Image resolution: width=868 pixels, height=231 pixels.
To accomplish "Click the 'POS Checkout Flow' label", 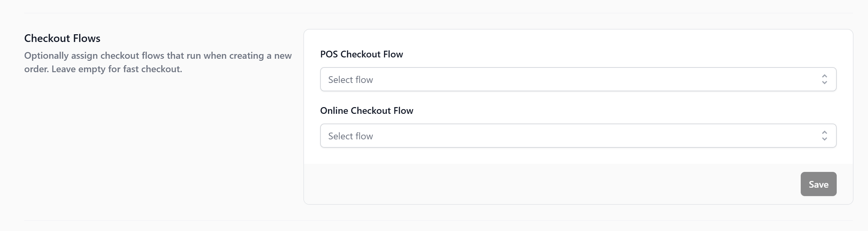I will [x=361, y=54].
